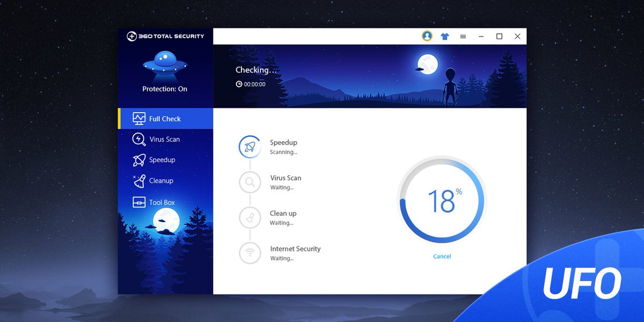Image resolution: width=644 pixels, height=322 pixels.
Task: Click the Internet Security wifi step icon
Action: [250, 253]
